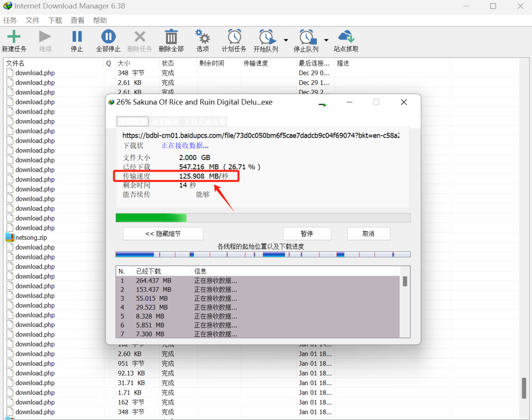The image size is (532, 420).
Task: Click the blue thread segments progress bar
Action: pos(263,255)
